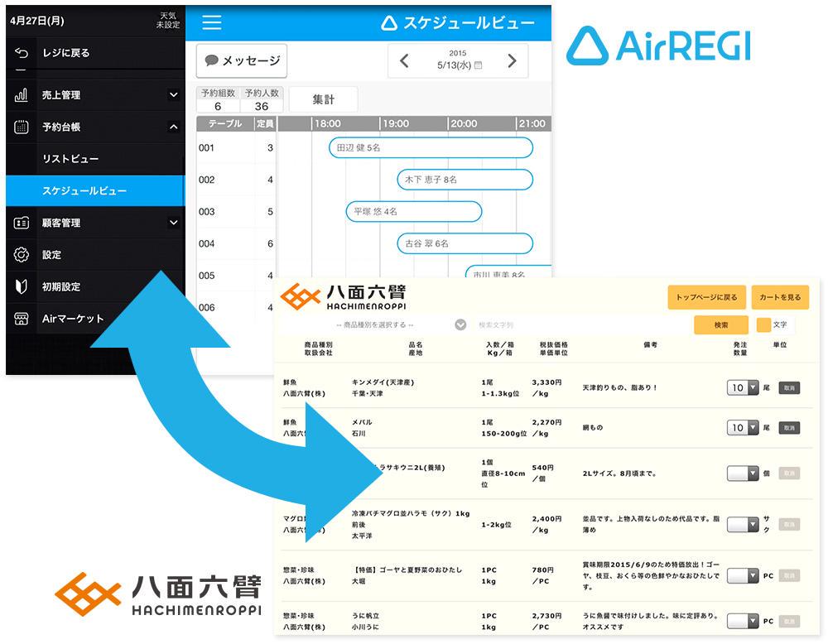Click the 集計 button
The height and width of the screenshot is (644, 828).
click(x=324, y=99)
